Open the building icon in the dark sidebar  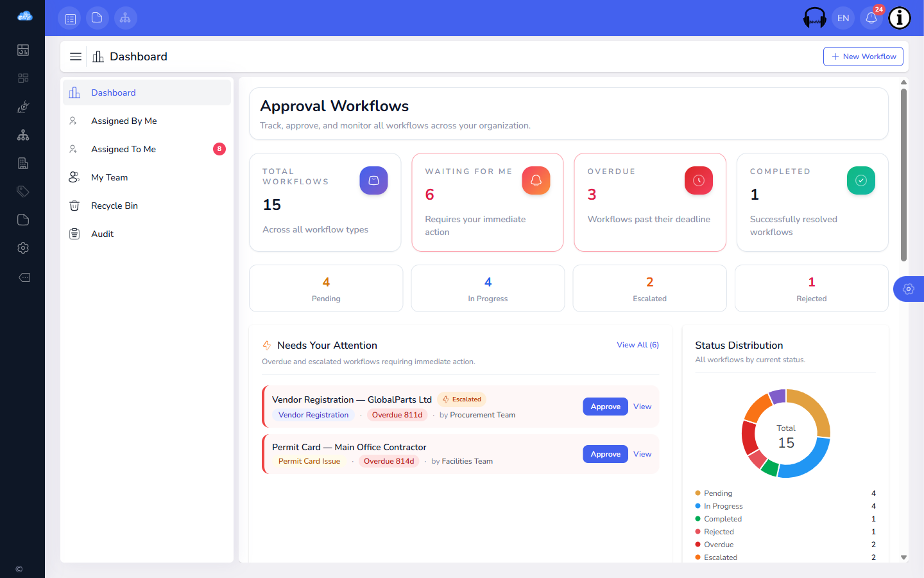[23, 163]
